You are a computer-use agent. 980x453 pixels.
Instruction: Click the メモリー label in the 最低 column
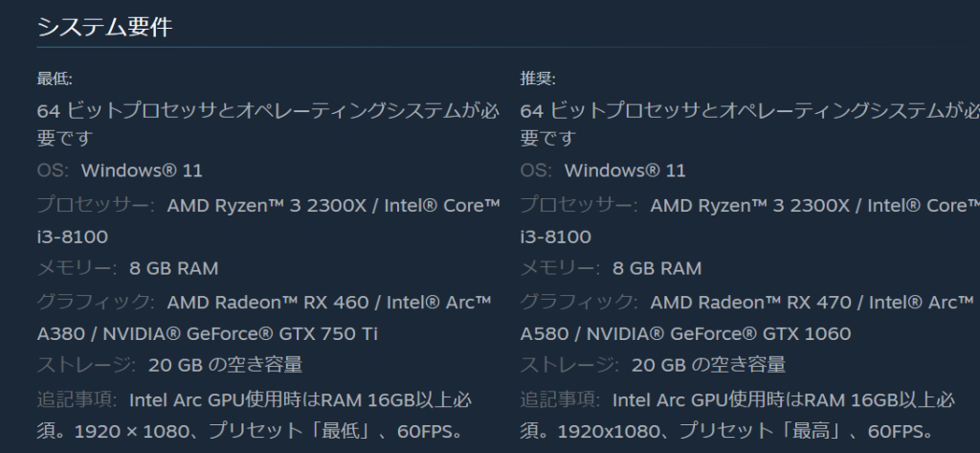click(x=77, y=269)
